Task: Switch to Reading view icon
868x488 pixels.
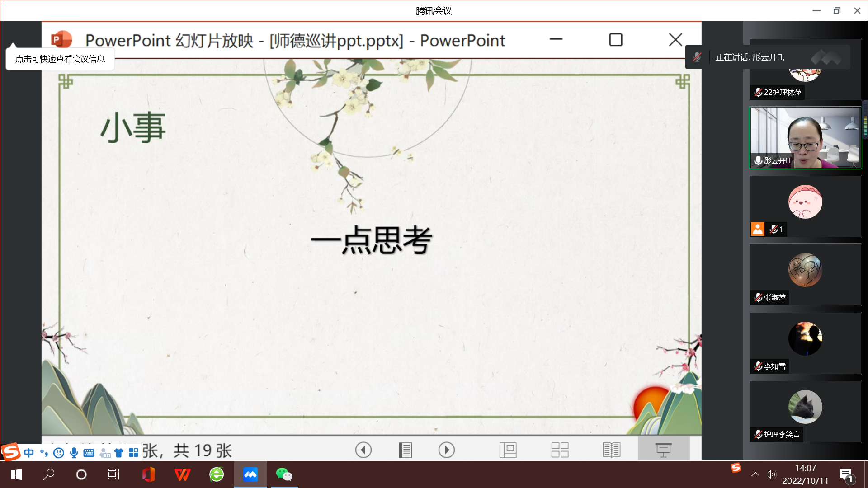Action: pyautogui.click(x=611, y=450)
